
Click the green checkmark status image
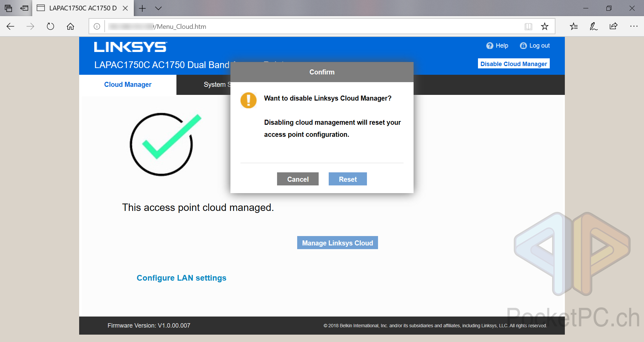165,145
